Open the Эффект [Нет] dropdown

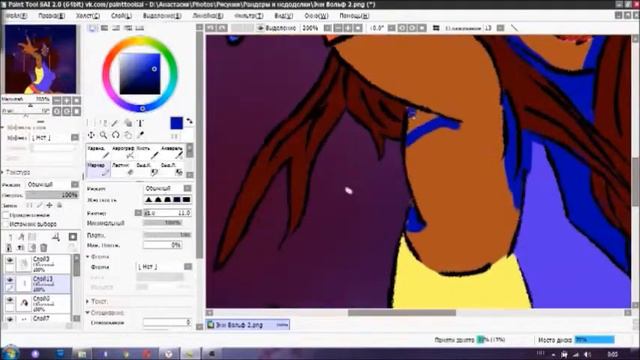pos(54,138)
